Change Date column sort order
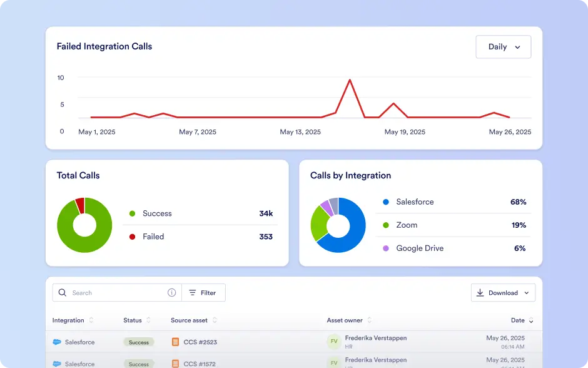 pos(531,320)
